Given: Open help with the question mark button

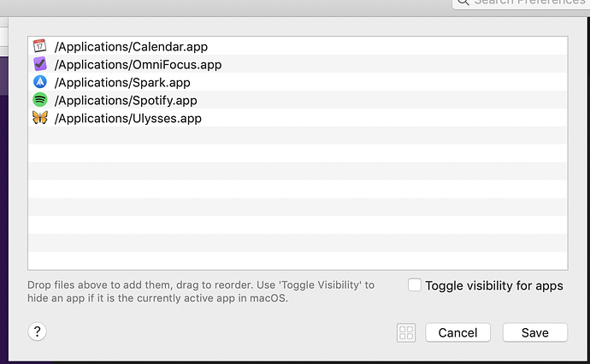Looking at the screenshot, I should click(38, 332).
